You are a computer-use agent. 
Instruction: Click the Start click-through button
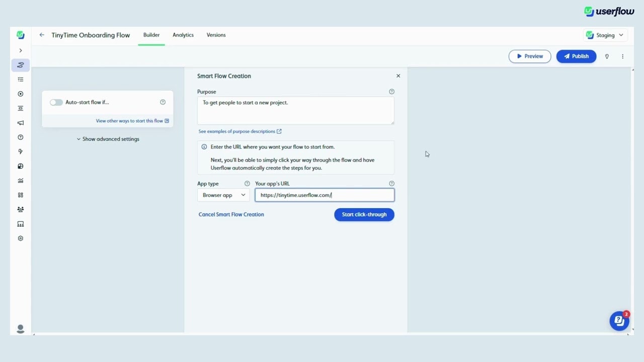(364, 215)
